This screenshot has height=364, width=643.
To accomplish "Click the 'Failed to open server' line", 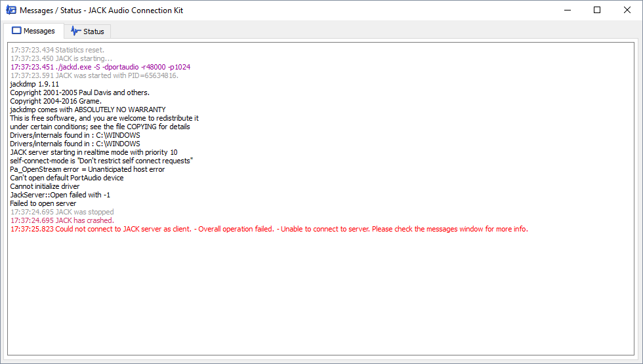I will 43,204.
